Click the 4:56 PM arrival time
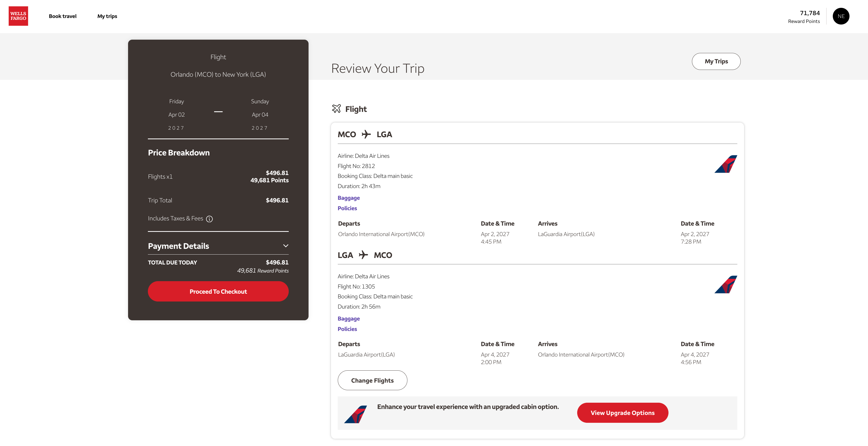 pos(691,362)
